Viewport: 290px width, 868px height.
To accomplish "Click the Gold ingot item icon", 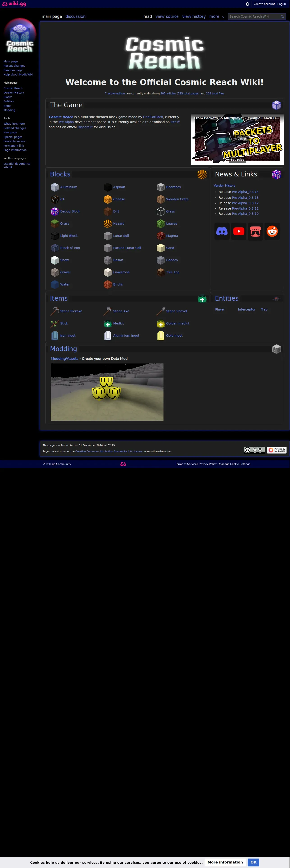I will (161, 336).
